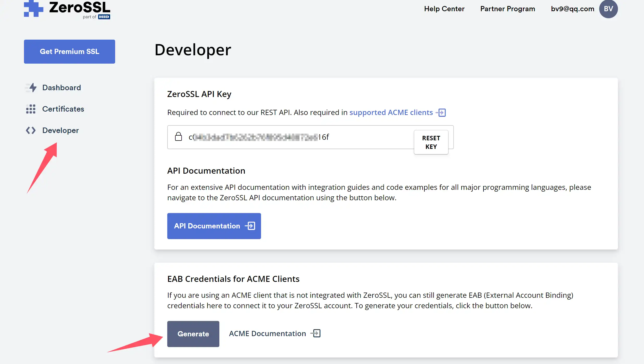Click the lock icon in API key field

click(x=178, y=137)
